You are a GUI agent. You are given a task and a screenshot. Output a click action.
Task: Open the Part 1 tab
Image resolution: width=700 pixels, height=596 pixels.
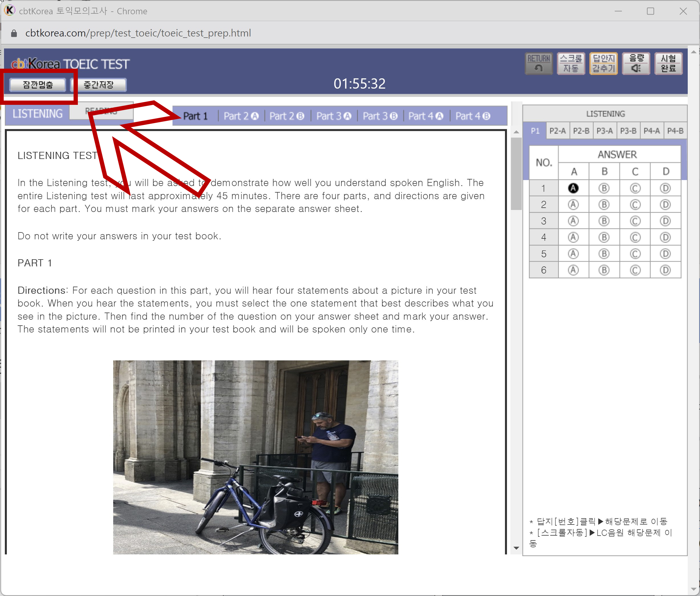click(195, 116)
